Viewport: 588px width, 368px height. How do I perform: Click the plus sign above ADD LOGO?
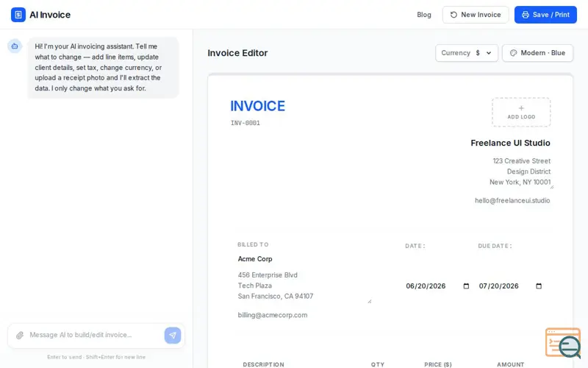[521, 107]
